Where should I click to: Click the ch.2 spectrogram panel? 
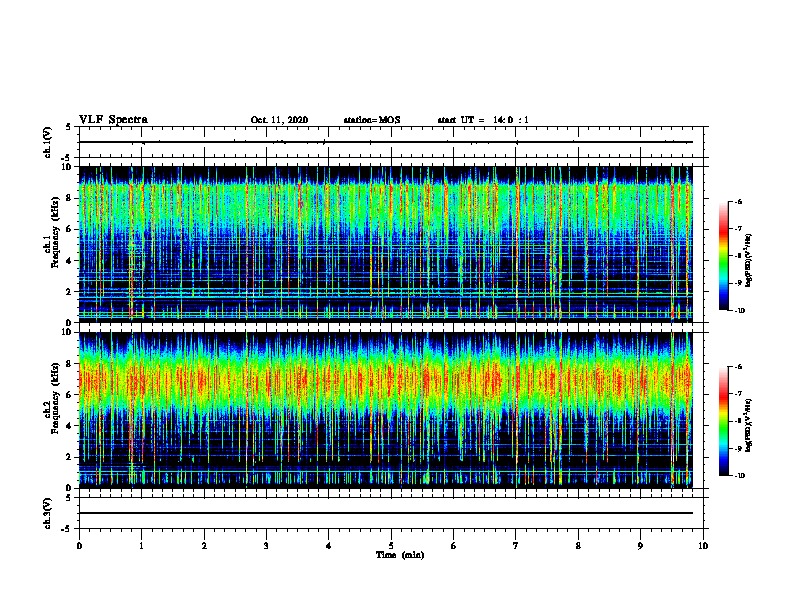click(385, 410)
